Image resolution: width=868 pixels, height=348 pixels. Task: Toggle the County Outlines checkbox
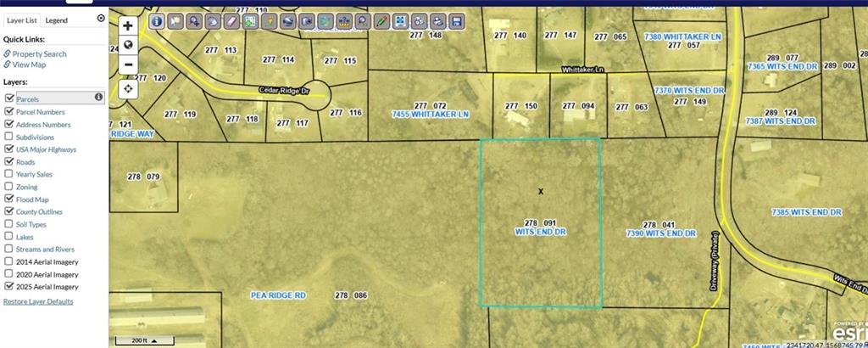(8, 211)
